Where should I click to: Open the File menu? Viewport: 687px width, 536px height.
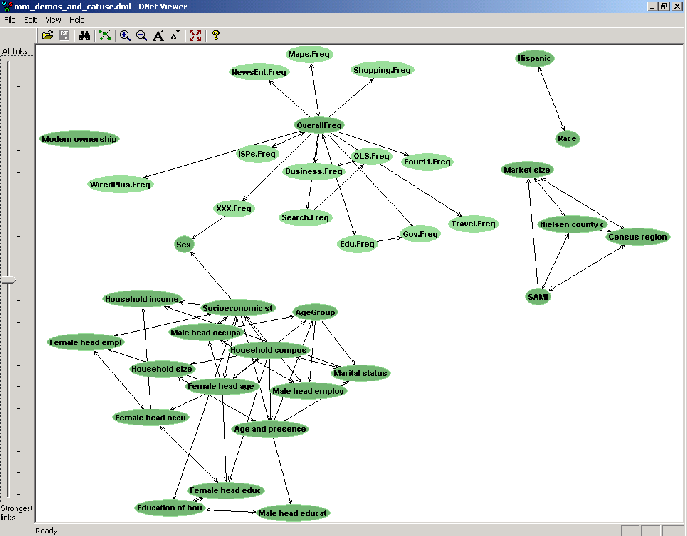pyautogui.click(x=9, y=20)
